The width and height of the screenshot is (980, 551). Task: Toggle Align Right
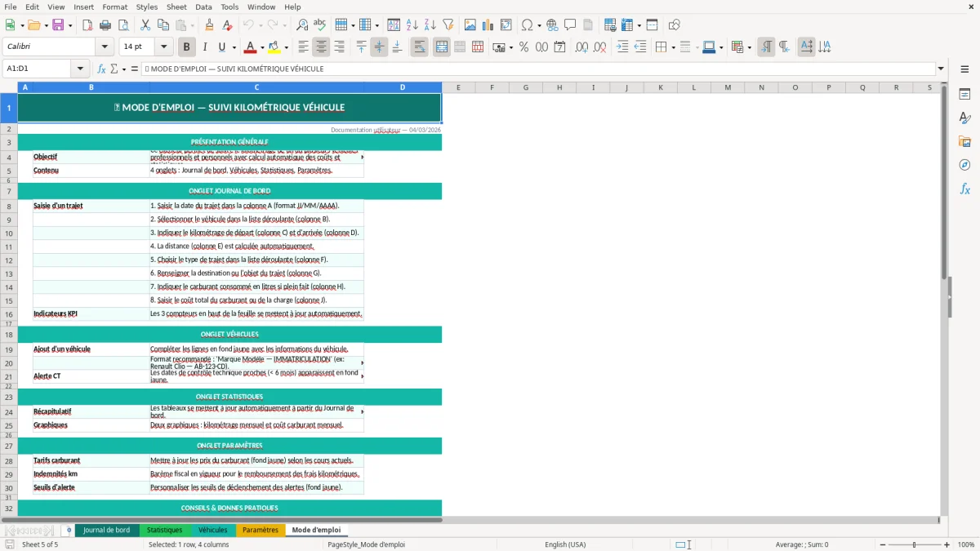339,47
